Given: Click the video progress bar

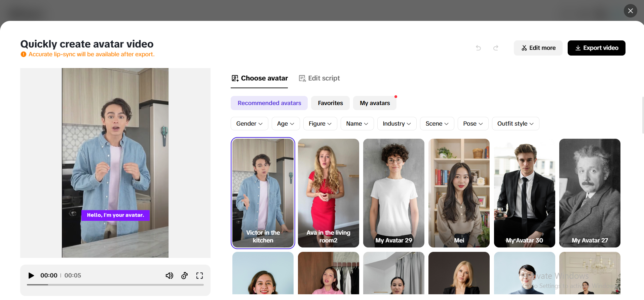Looking at the screenshot, I should click(x=115, y=285).
